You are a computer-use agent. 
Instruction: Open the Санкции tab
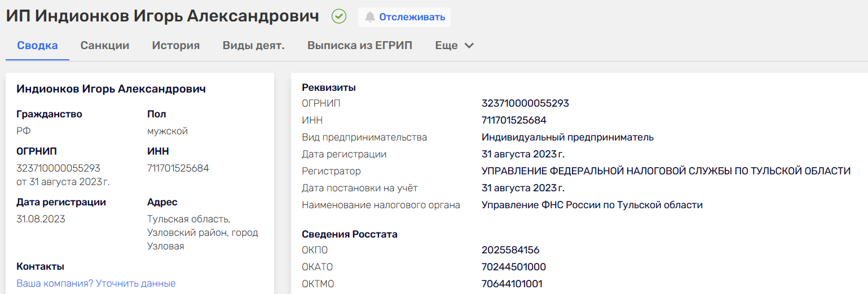(105, 46)
